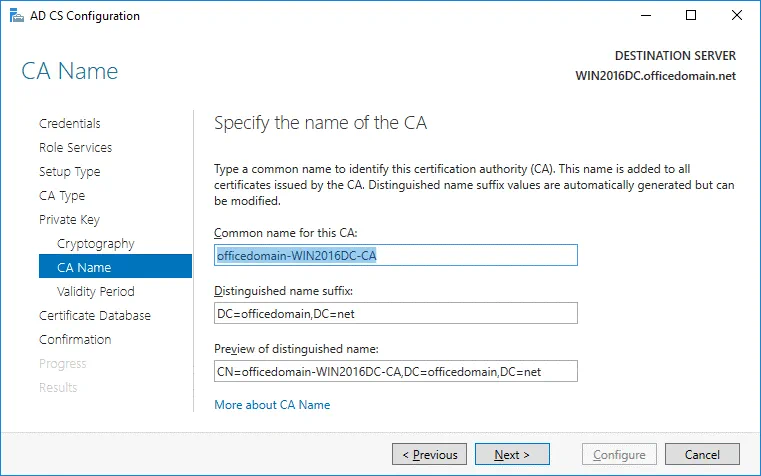Click the Common name for this CA field

(396, 255)
